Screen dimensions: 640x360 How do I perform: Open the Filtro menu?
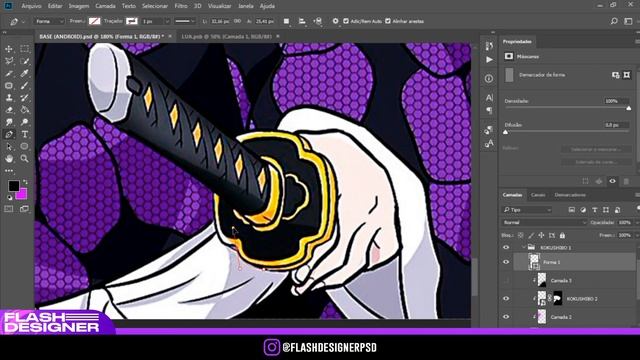click(x=181, y=6)
